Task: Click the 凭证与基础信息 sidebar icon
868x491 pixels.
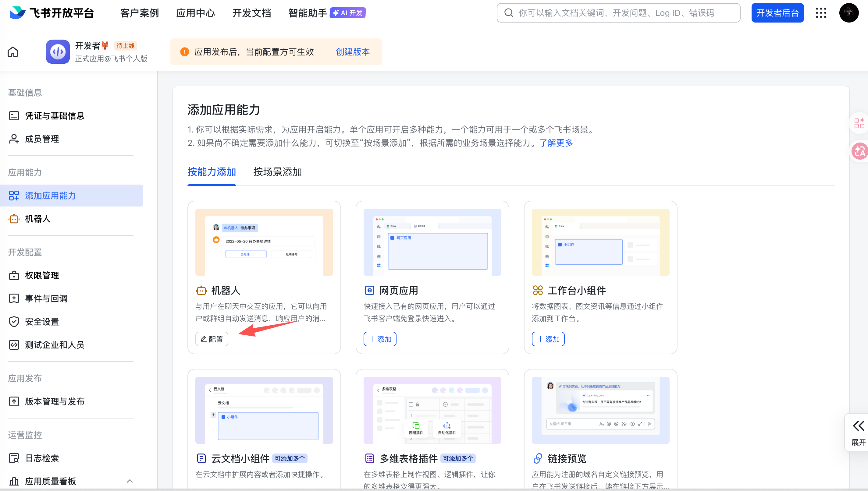Action: click(x=14, y=116)
